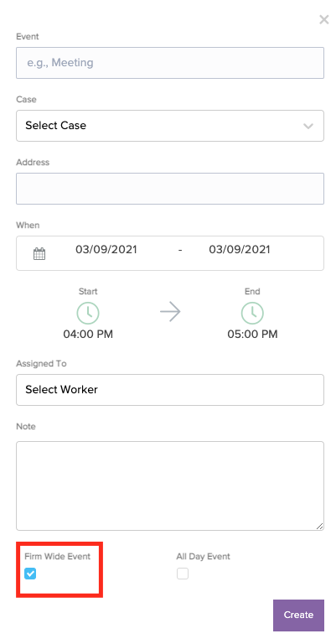This screenshot has width=336, height=644.
Task: Close the event dialog with the X
Action: pos(324,19)
